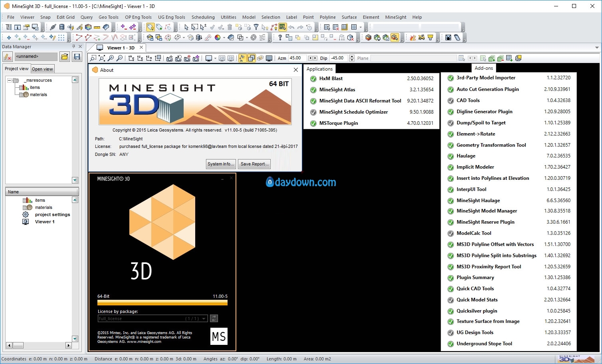602x364 pixels.
Task: Open the Polyline menu
Action: point(327,17)
